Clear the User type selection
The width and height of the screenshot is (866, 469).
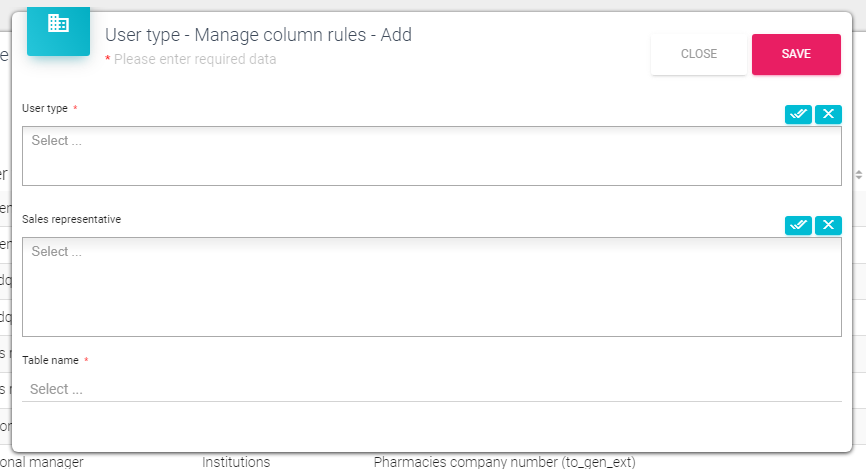tap(828, 114)
